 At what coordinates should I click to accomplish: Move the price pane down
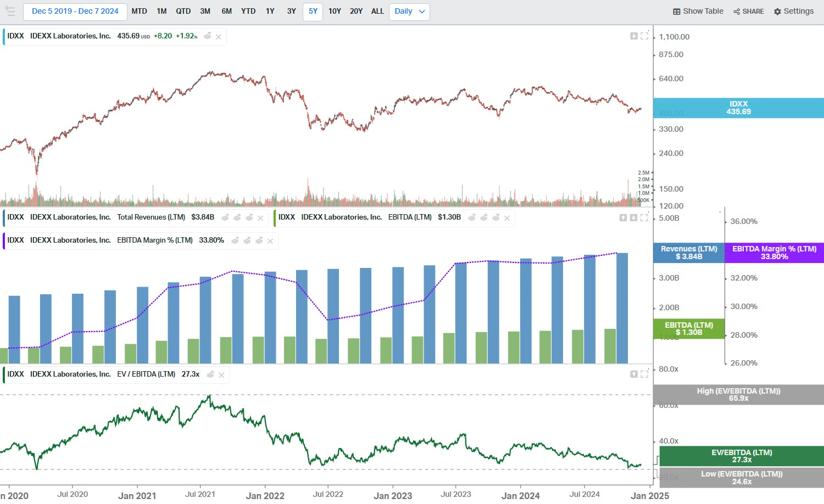(634, 36)
